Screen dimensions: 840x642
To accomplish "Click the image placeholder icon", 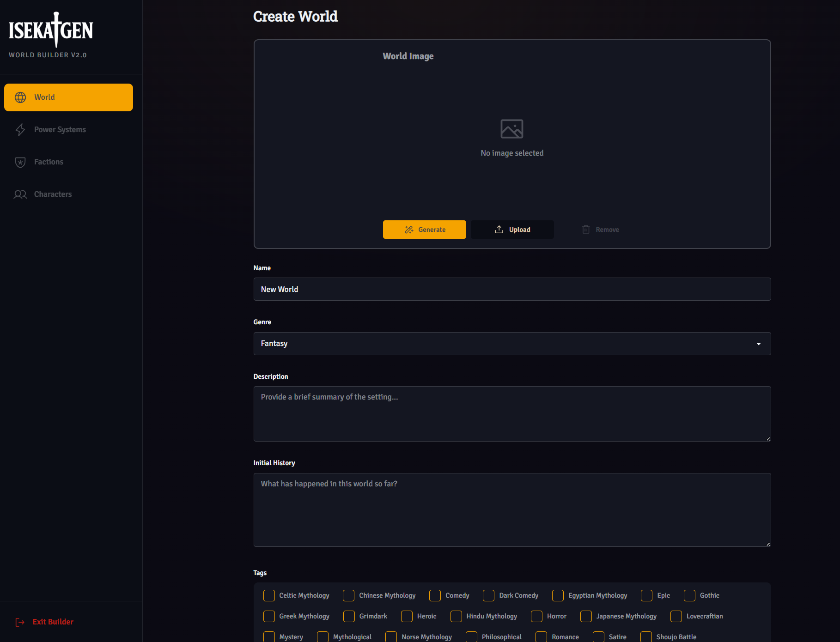I will pyautogui.click(x=512, y=129).
